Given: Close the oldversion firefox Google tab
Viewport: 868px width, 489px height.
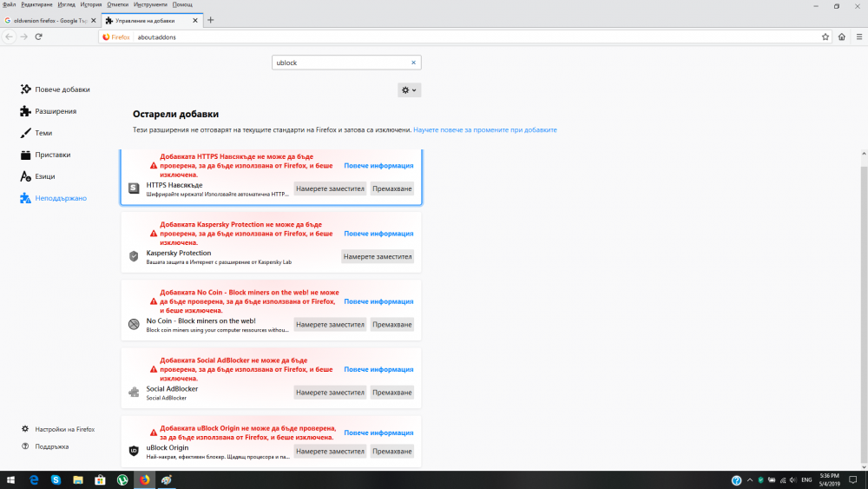Looking at the screenshot, I should point(93,21).
